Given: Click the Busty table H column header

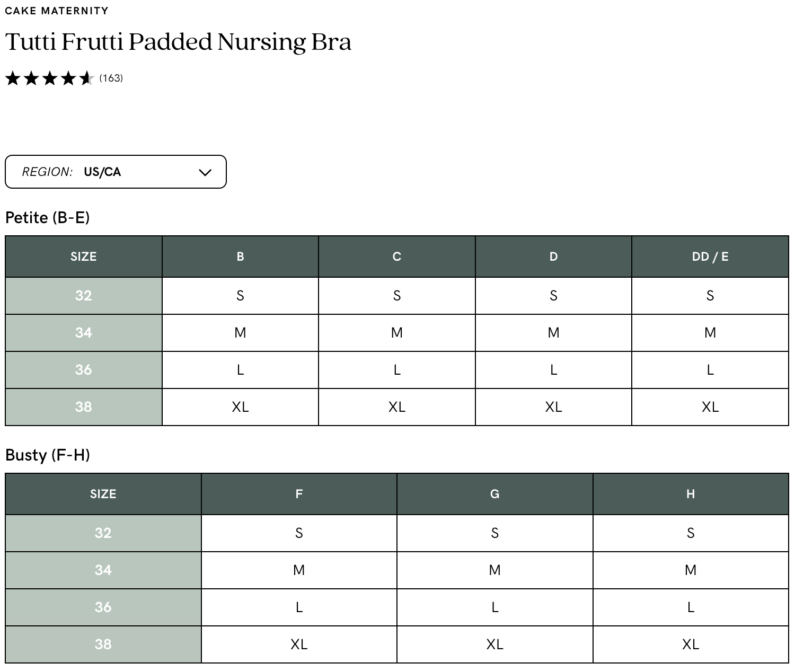Looking at the screenshot, I should pyautogui.click(x=691, y=494).
